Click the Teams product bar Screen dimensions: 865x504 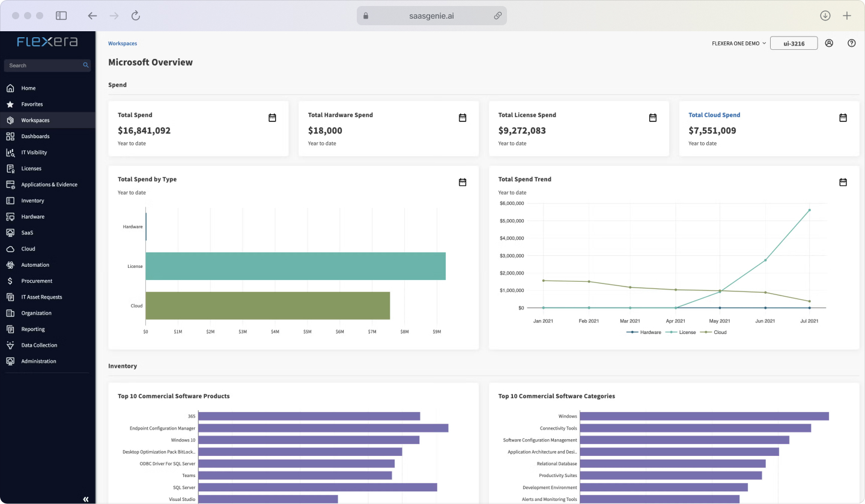point(295,475)
